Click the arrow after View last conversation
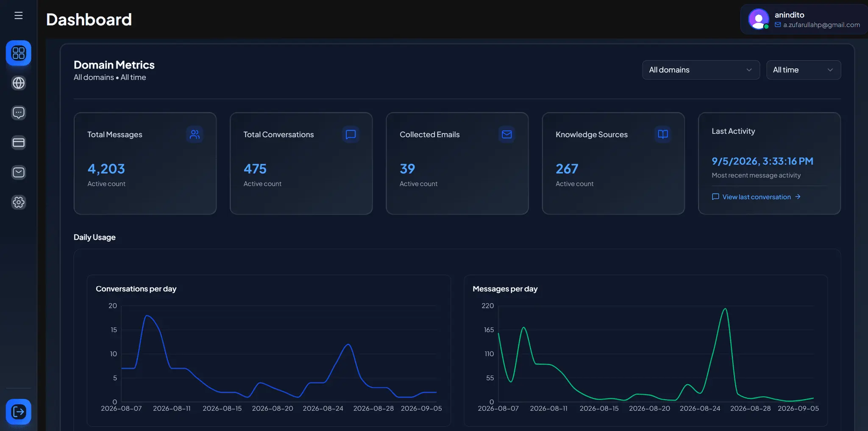868x431 pixels. click(798, 197)
